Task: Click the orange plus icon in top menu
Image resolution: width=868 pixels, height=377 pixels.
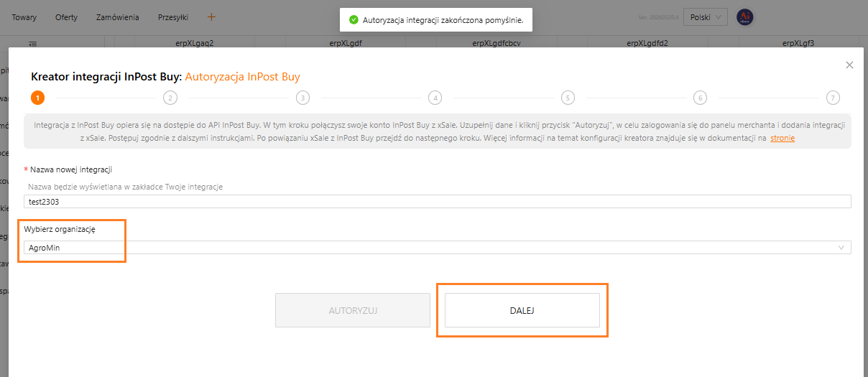Action: point(211,17)
